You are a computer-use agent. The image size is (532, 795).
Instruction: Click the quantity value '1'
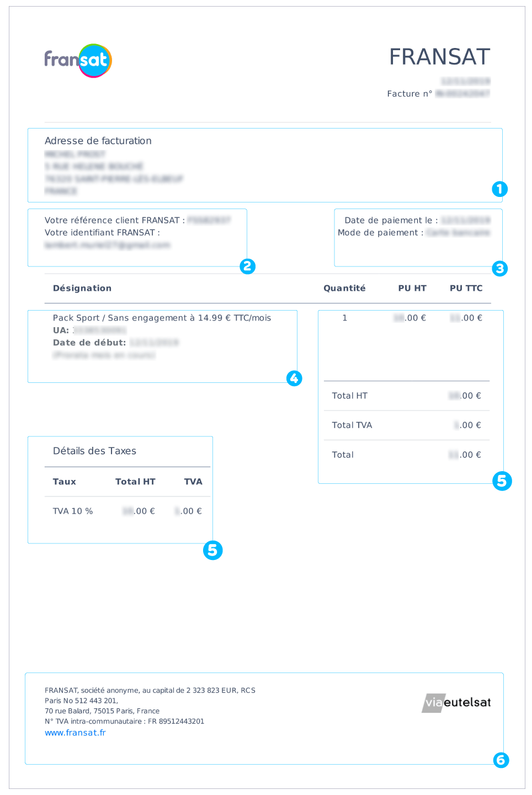point(345,318)
